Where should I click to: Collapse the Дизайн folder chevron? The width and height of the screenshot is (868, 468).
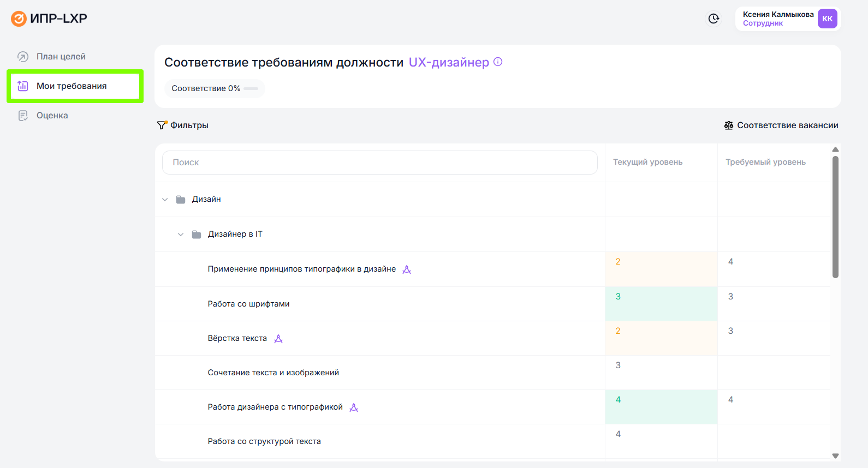click(165, 200)
